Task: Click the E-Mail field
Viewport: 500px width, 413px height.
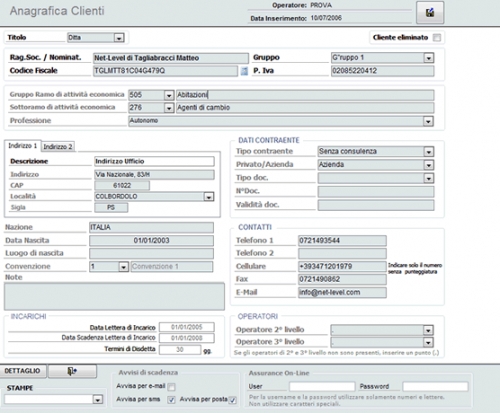Action: point(342,292)
